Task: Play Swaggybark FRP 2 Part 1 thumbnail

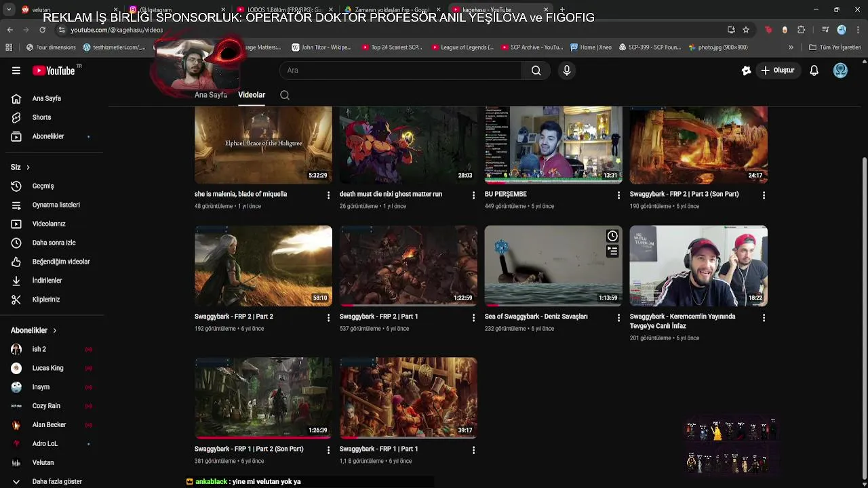Action: point(408,266)
